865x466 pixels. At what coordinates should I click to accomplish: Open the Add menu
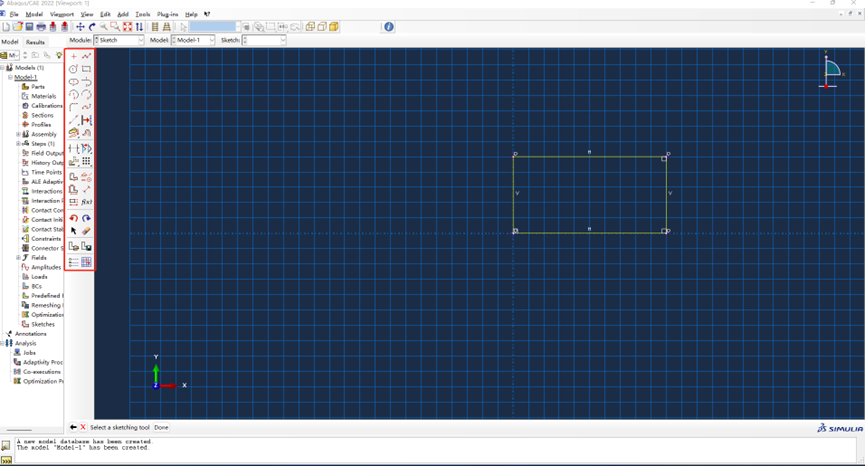pos(122,14)
